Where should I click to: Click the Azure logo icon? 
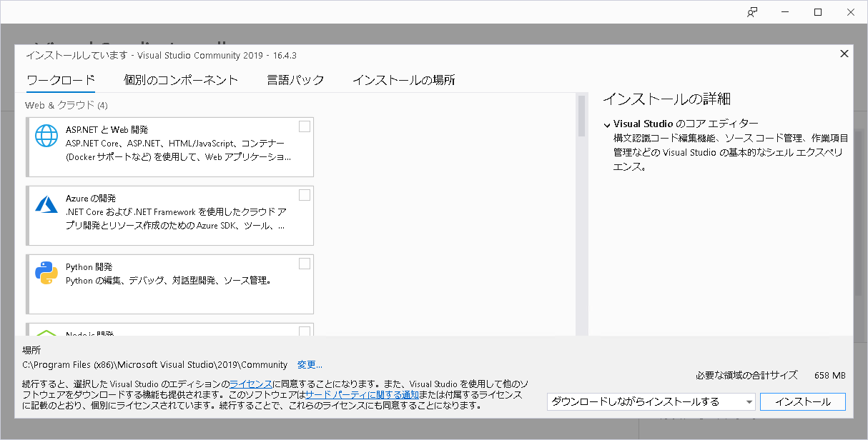[46, 204]
